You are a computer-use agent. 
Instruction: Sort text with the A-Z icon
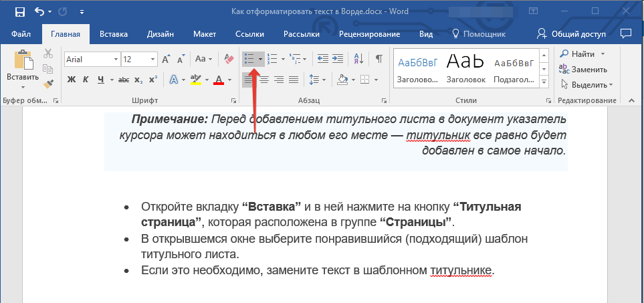coord(358,59)
